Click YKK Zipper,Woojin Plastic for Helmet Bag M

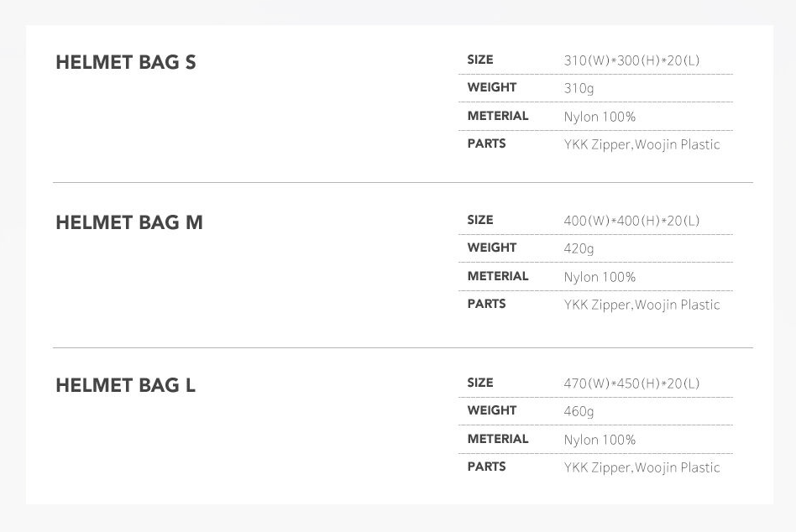click(x=642, y=305)
